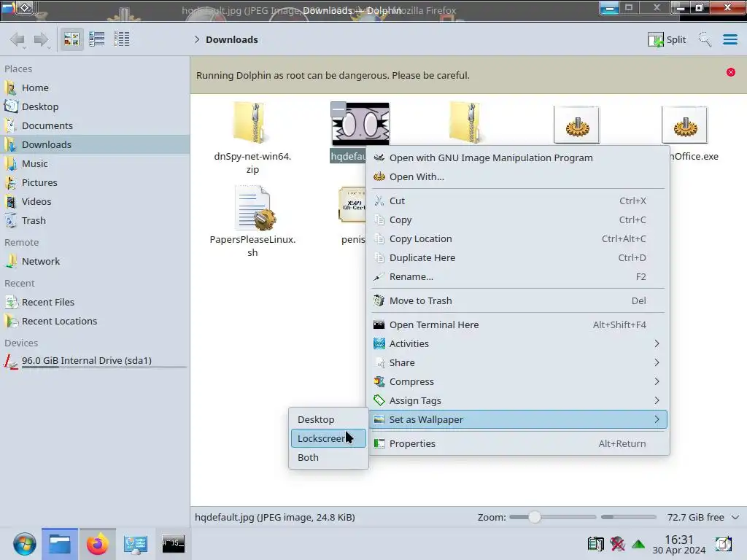Open Desktop in Places panel
Viewport: 747px width, 560px height.
pyautogui.click(x=95, y=106)
